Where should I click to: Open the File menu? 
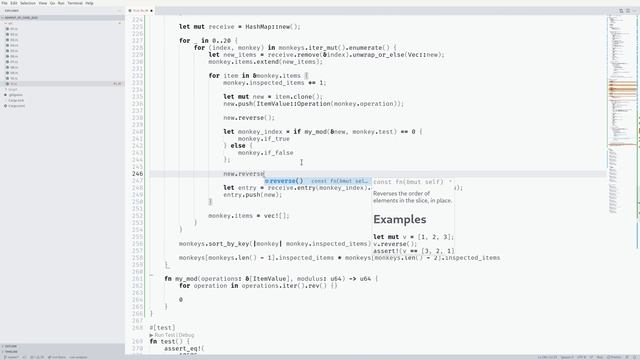point(4,3)
